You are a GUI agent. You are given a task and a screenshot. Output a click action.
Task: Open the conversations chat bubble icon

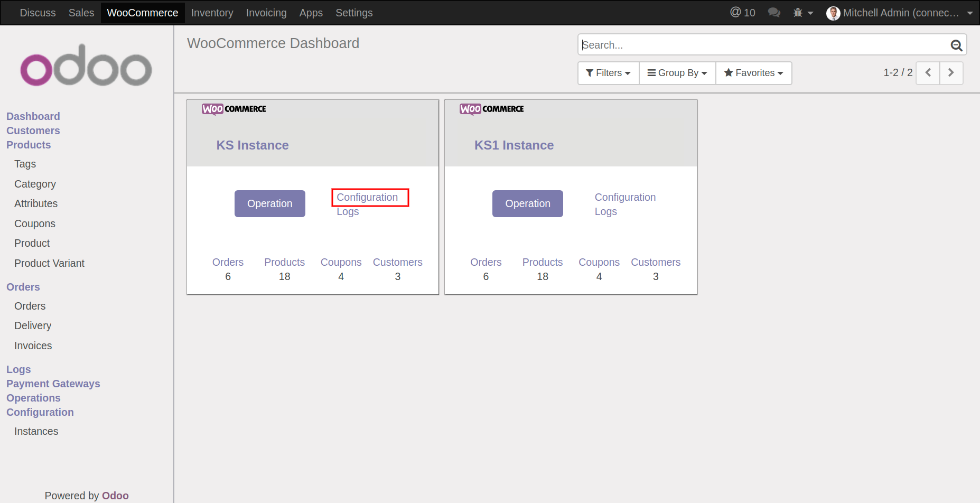click(774, 13)
